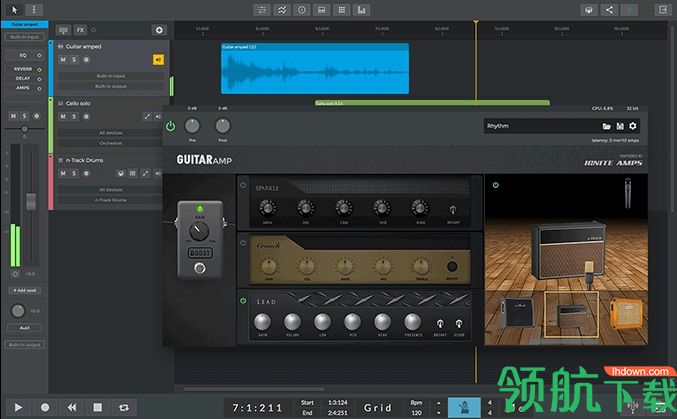Click the monitor icon beside FX
This screenshot has width=677, height=419.
63,30
